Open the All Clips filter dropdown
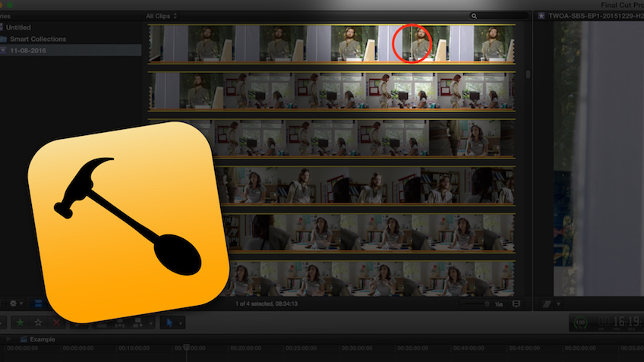Viewport: 644px width, 362px height. 162,15
